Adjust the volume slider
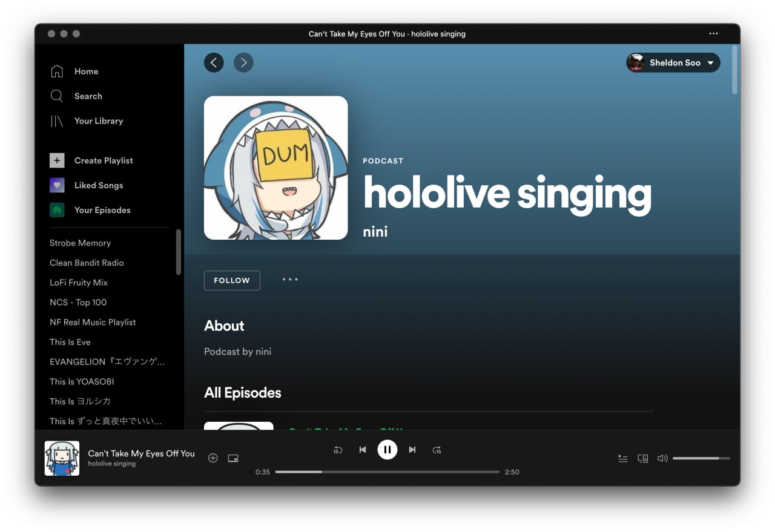The height and width of the screenshot is (532, 775). (701, 459)
